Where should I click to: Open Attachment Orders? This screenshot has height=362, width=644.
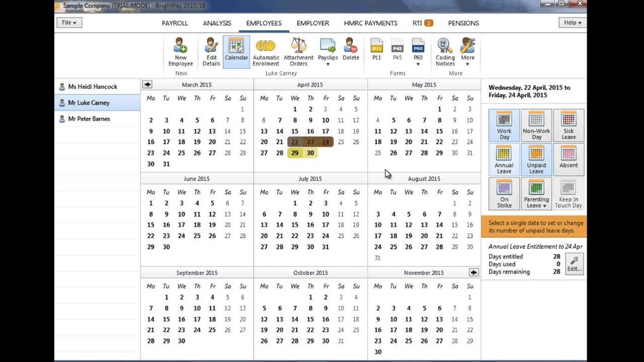298,52
